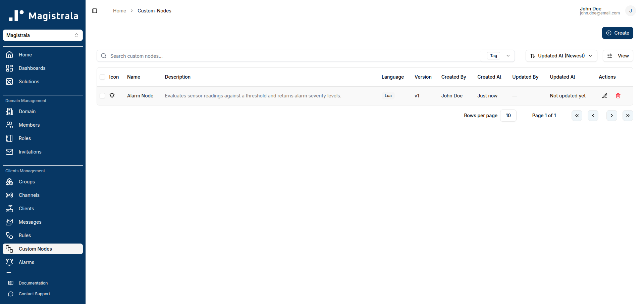Click the Clients router icon
This screenshot has width=644, height=304.
(9, 209)
